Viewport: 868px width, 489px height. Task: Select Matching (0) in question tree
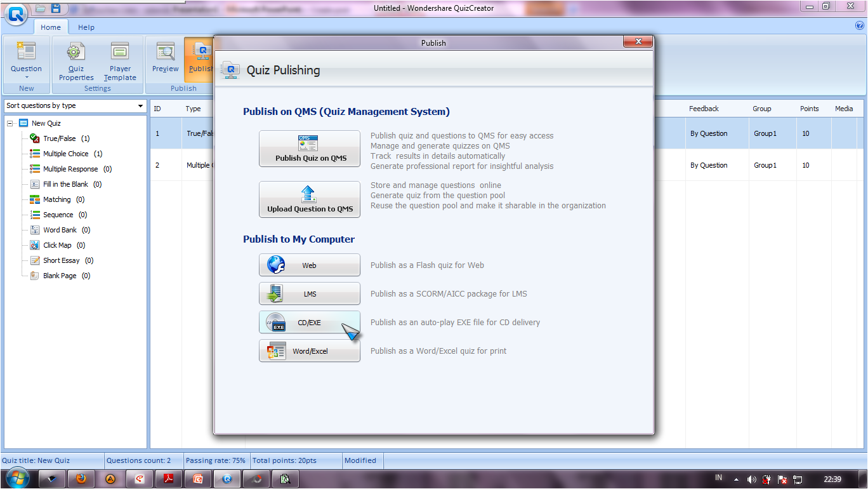click(x=63, y=199)
